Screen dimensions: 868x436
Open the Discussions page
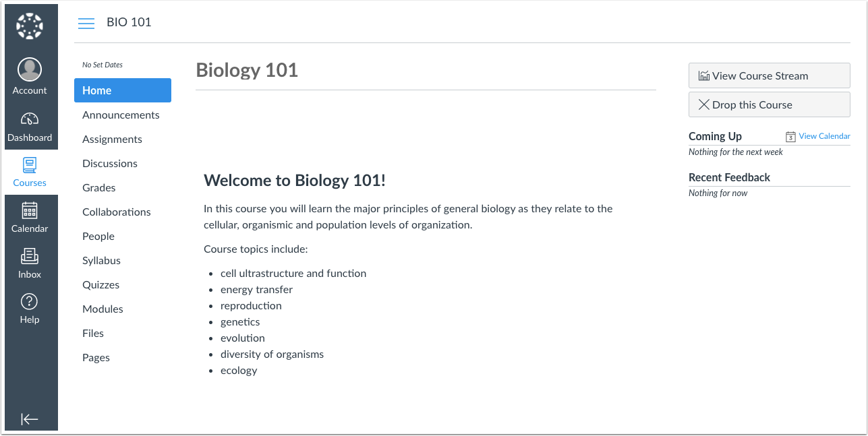[110, 163]
